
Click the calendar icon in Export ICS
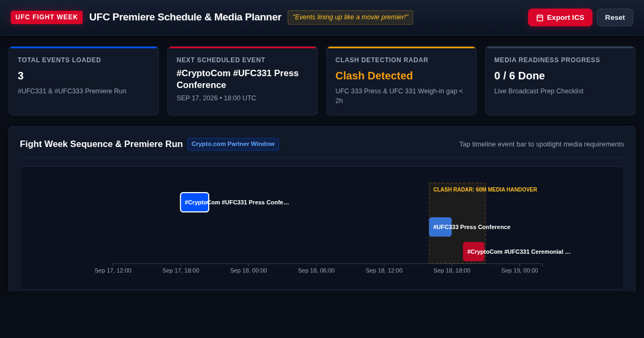click(x=540, y=18)
